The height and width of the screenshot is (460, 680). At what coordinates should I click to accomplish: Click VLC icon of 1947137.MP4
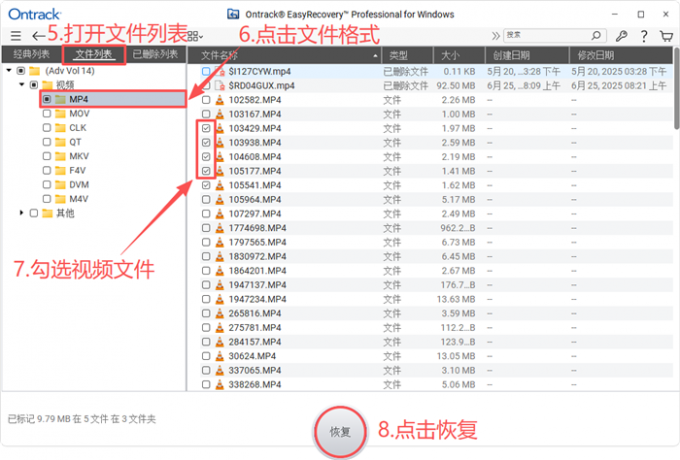(x=220, y=285)
